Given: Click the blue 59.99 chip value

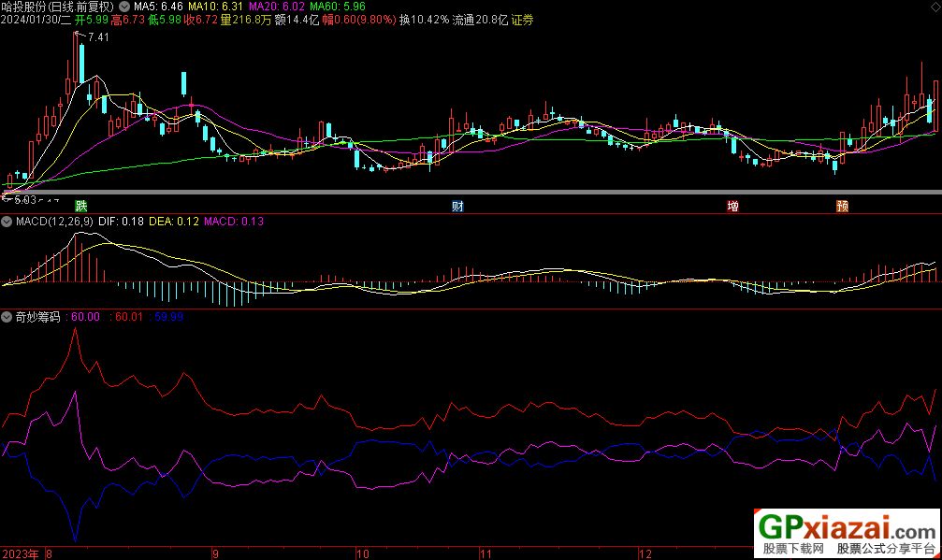Looking at the screenshot, I should coord(168,317).
